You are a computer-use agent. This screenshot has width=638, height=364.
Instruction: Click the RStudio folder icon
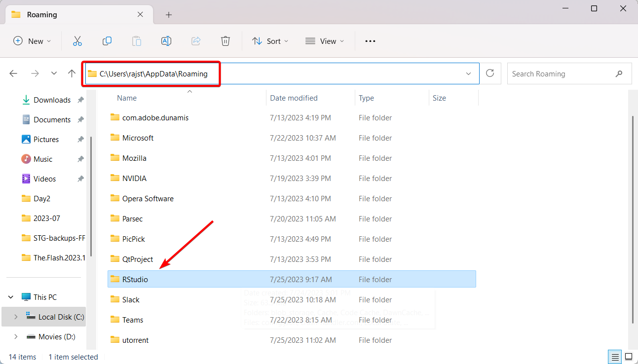(x=114, y=279)
